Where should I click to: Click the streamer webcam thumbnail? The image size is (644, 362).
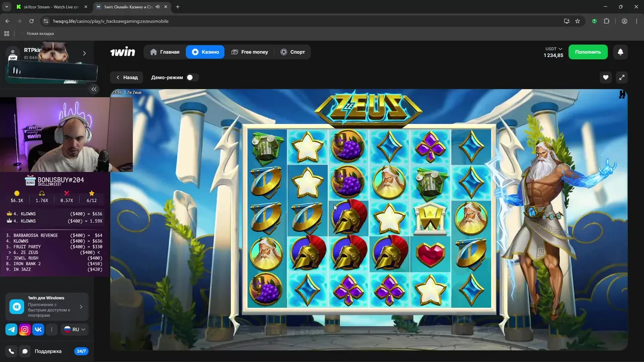(x=66, y=135)
